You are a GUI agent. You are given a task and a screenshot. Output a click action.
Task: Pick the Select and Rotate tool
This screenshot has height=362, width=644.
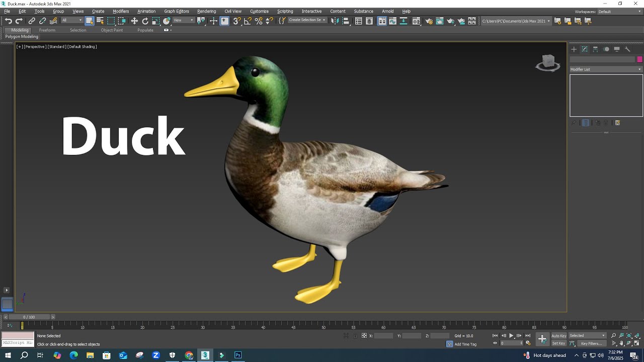(145, 21)
